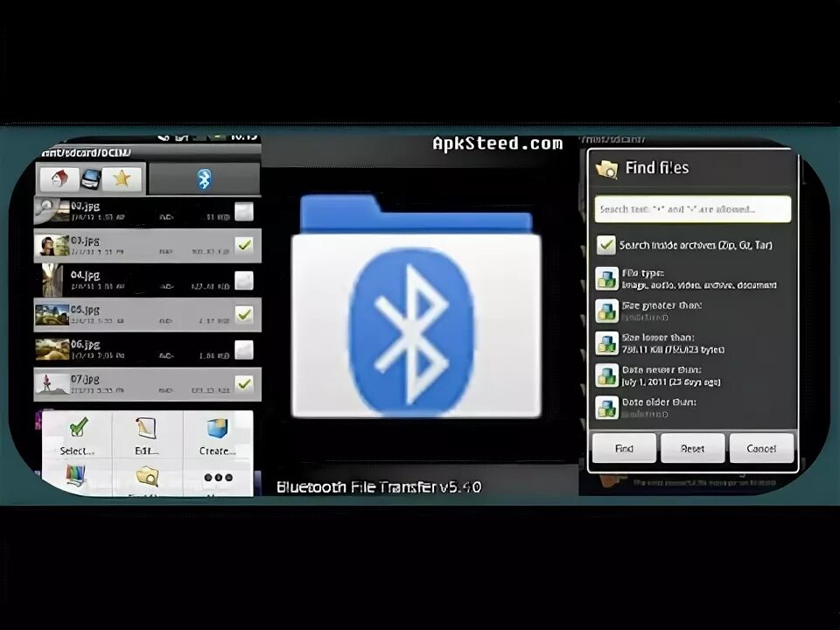This screenshot has height=630, width=840.
Task: Open the 05.jpg thumbnail
Action: (52, 315)
